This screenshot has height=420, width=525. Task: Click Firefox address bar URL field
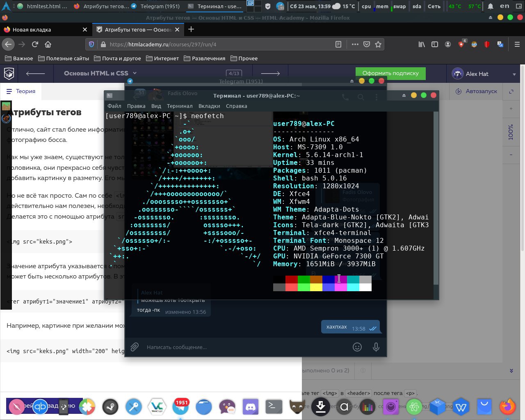(221, 44)
